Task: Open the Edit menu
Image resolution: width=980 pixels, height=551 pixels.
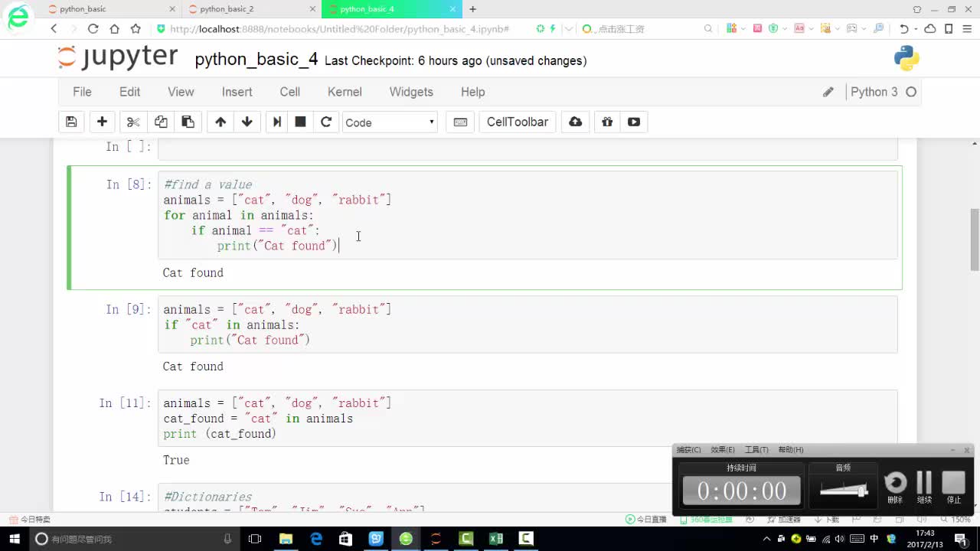Action: tap(129, 92)
